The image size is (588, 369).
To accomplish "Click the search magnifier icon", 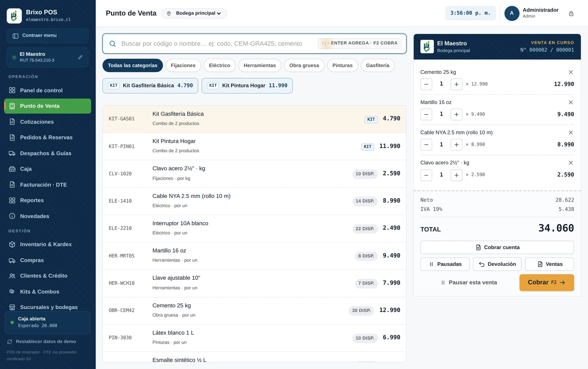I will tap(113, 44).
